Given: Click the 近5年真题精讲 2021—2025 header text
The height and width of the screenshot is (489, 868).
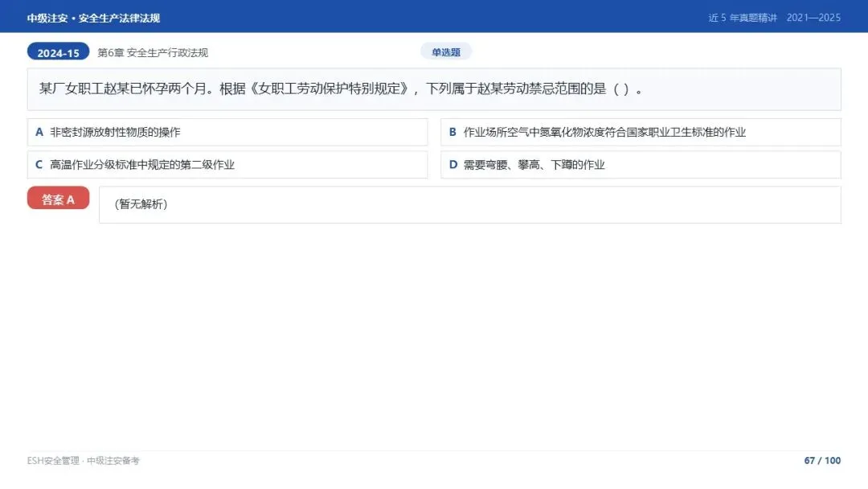Looking at the screenshot, I should (775, 18).
